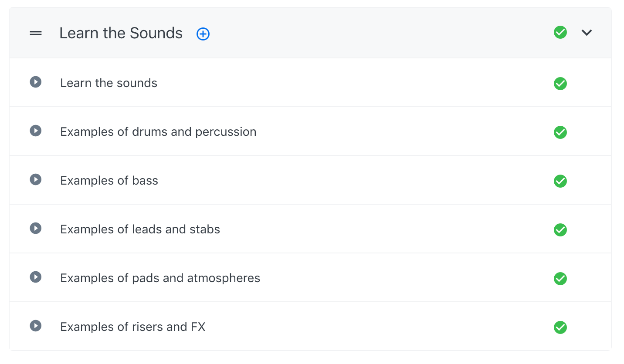Screen dimensions: 624x364
Task: Toggle completion check for leads and stabs
Action: (560, 230)
